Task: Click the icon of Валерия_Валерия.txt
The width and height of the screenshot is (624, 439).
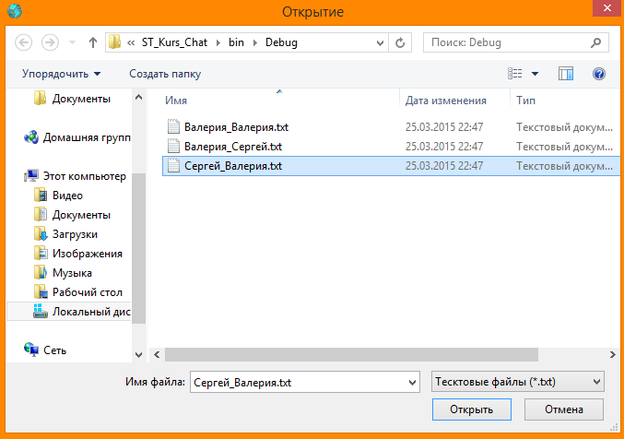Action: click(174, 127)
